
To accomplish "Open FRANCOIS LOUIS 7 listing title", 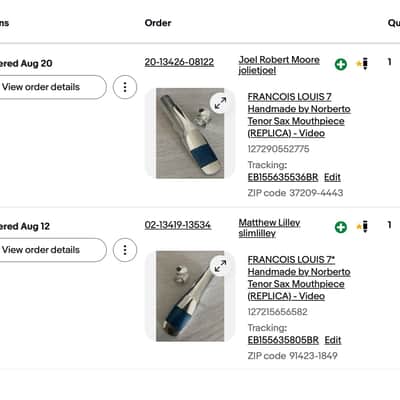I will click(x=299, y=115).
